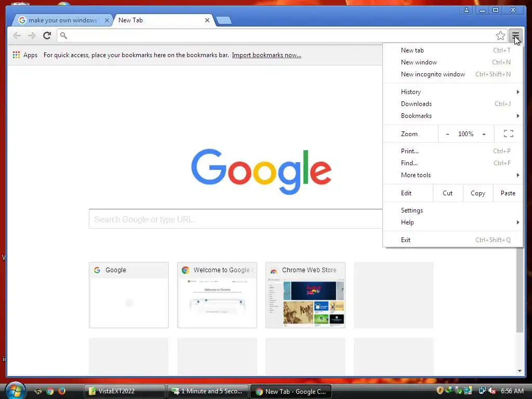The image size is (532, 399).
Task: Click the security shield tray icon
Action: [440, 391]
